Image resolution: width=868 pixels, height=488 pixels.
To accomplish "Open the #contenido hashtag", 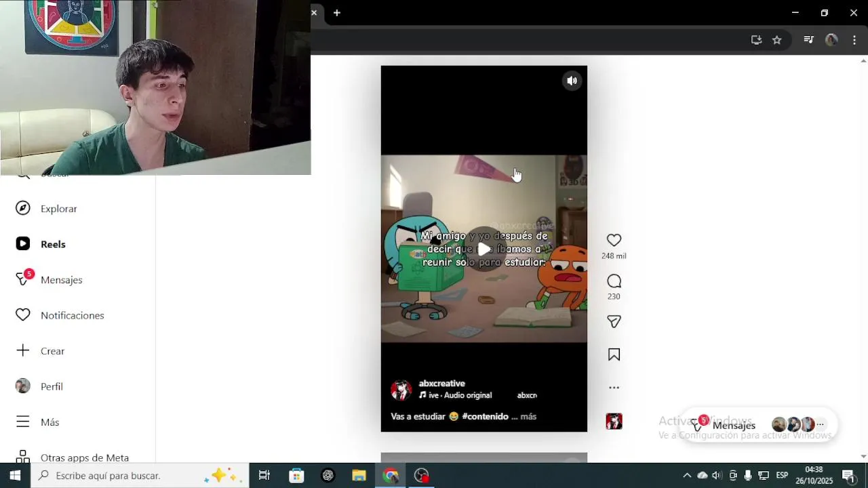I will [485, 416].
